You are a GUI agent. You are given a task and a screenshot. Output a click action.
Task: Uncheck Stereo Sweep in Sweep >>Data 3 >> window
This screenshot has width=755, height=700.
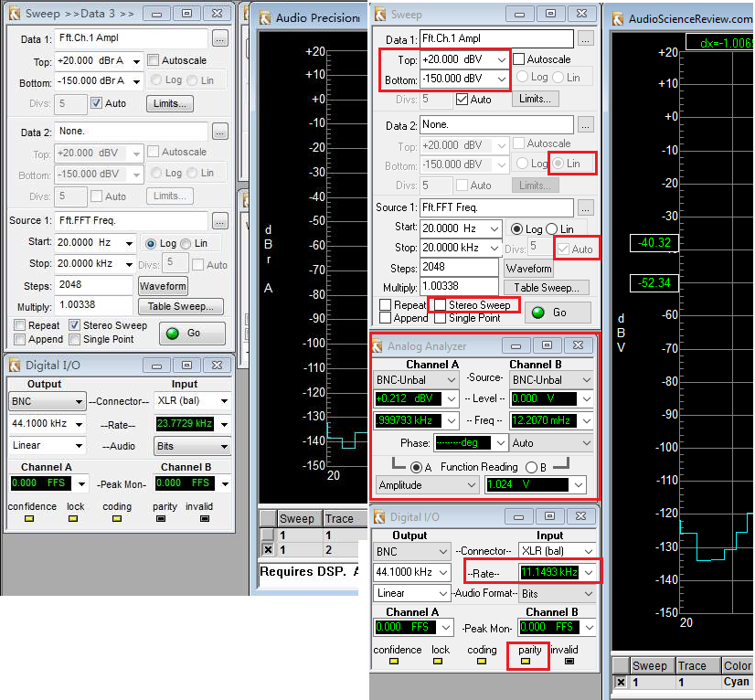pyautogui.click(x=74, y=325)
